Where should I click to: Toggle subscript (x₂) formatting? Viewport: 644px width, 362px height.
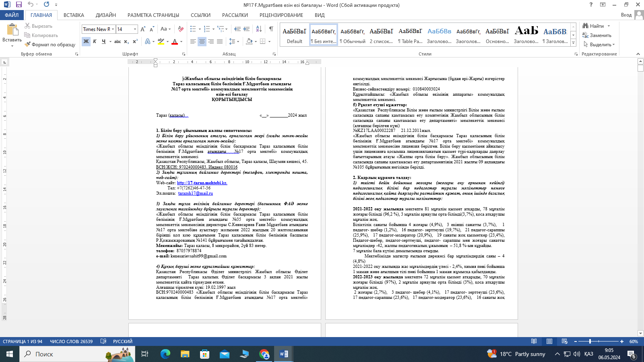pyautogui.click(x=126, y=41)
